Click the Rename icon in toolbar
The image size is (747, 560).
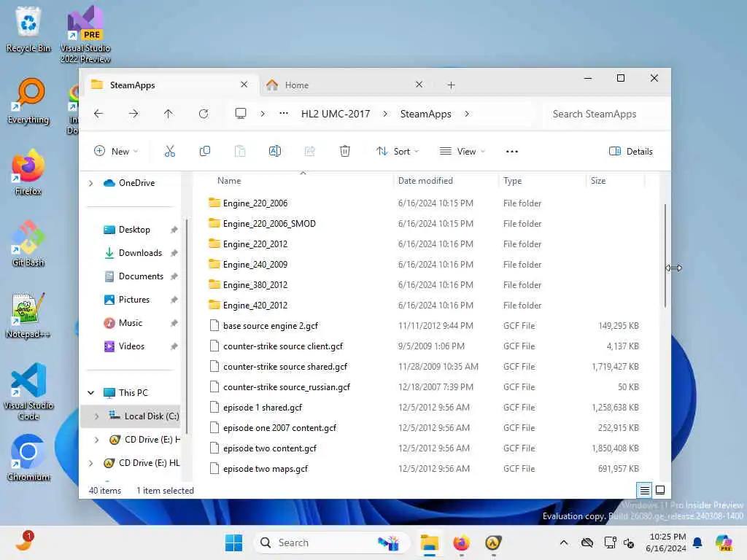click(275, 152)
